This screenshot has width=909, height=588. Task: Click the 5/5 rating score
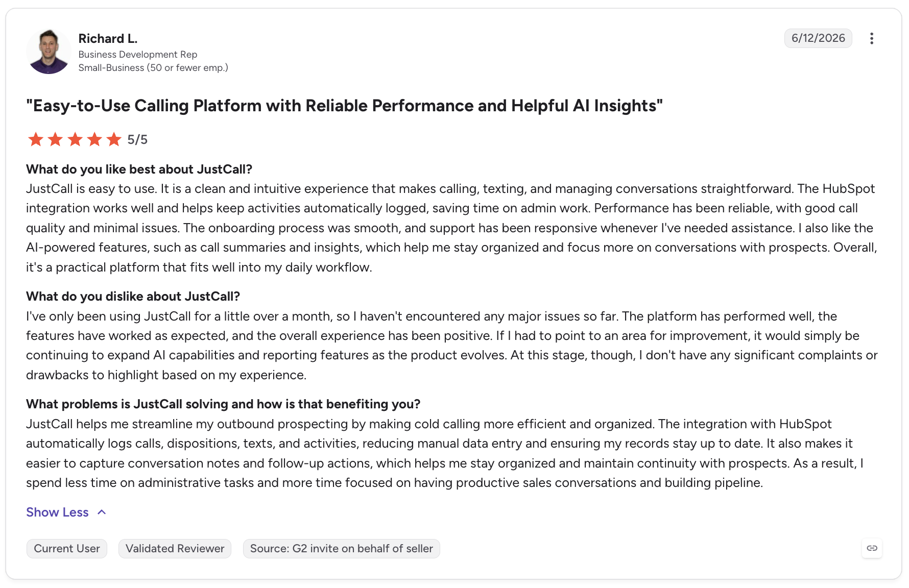(137, 140)
